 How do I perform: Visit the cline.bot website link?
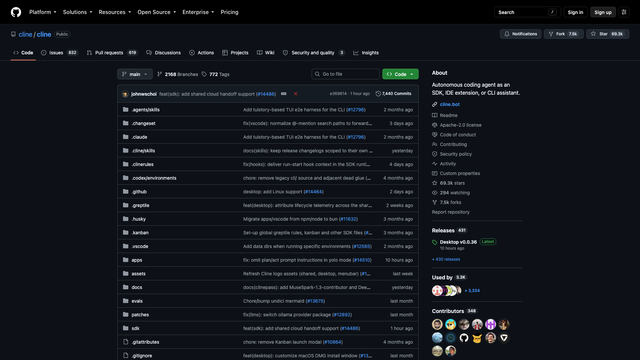(x=449, y=104)
